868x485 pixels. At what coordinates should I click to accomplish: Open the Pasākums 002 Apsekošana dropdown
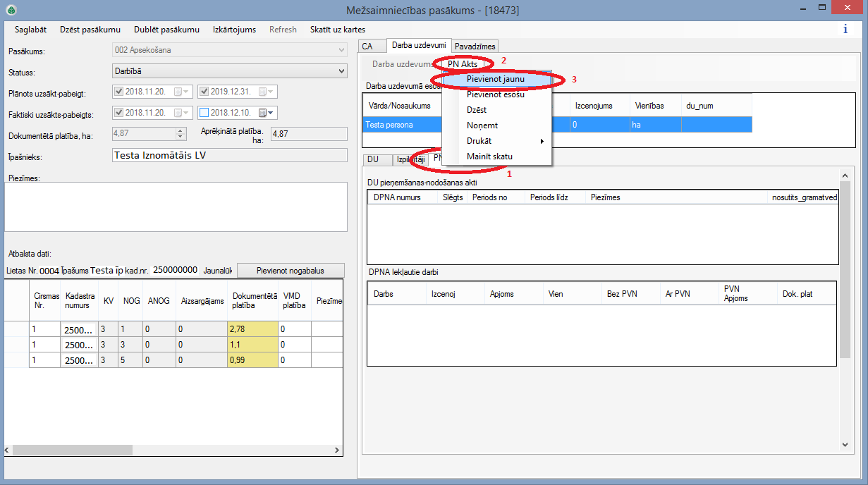342,51
